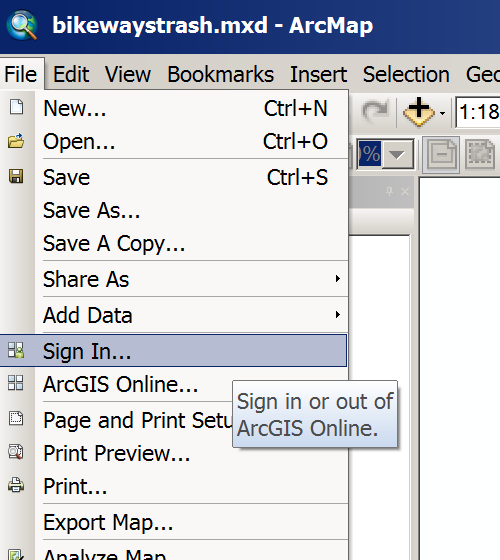
Task: Open the Selection menu
Action: [406, 75]
